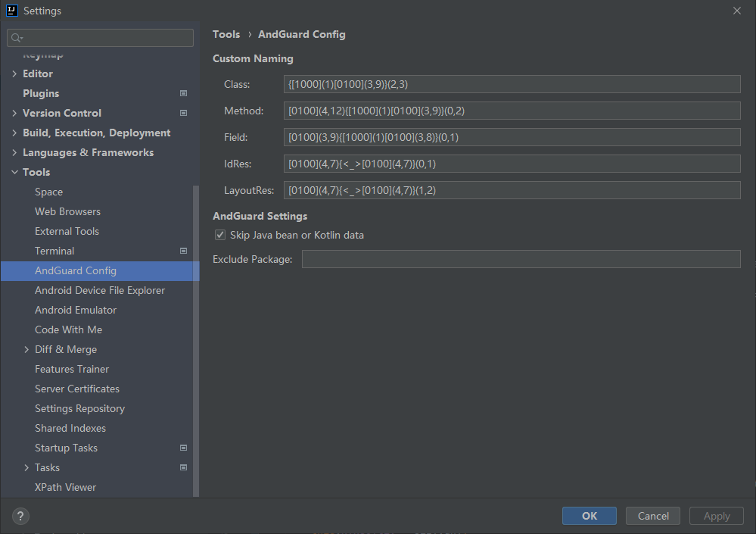The height and width of the screenshot is (534, 756).
Task: Click the Version Control project-level icon
Action: click(x=183, y=113)
